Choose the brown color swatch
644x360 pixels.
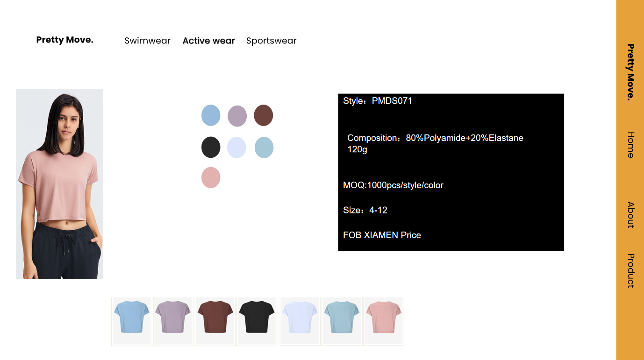263,115
